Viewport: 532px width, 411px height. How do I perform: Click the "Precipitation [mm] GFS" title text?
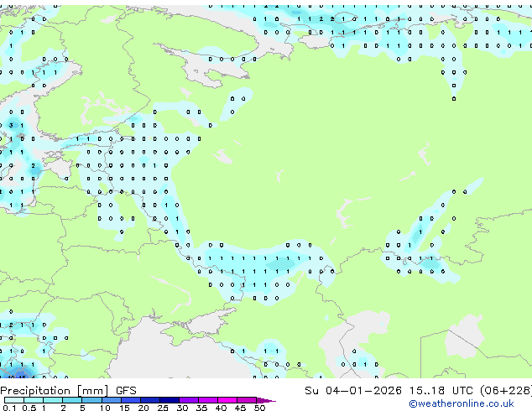click(68, 391)
